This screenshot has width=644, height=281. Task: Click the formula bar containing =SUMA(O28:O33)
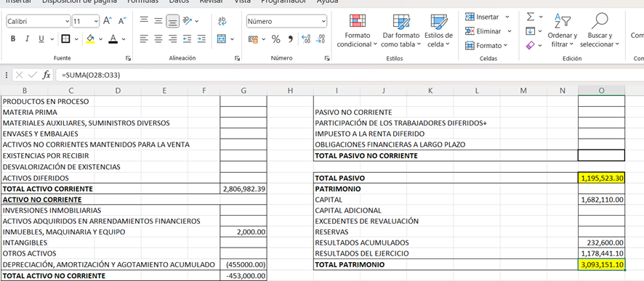[349, 75]
